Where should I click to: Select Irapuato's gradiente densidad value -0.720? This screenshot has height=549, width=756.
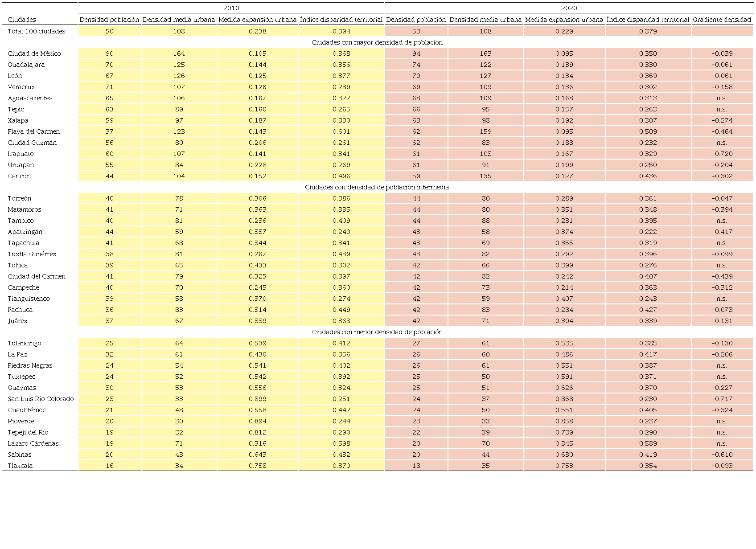(x=722, y=154)
